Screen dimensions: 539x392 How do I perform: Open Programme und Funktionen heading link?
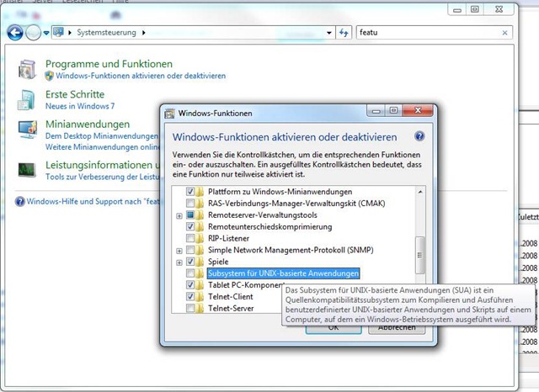[109, 64]
